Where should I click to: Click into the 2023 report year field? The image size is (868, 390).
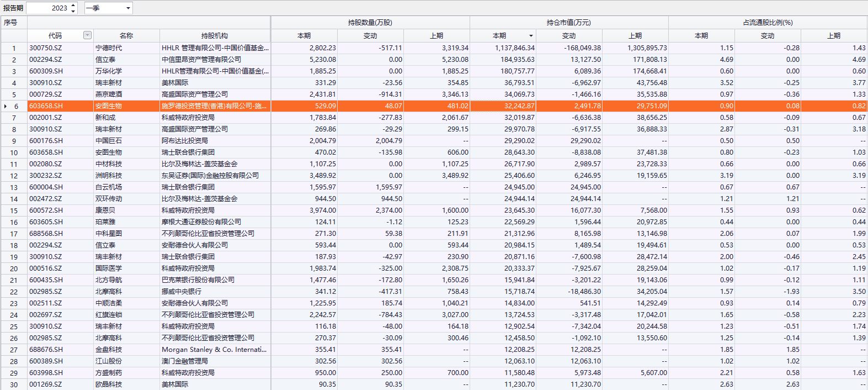[48, 8]
